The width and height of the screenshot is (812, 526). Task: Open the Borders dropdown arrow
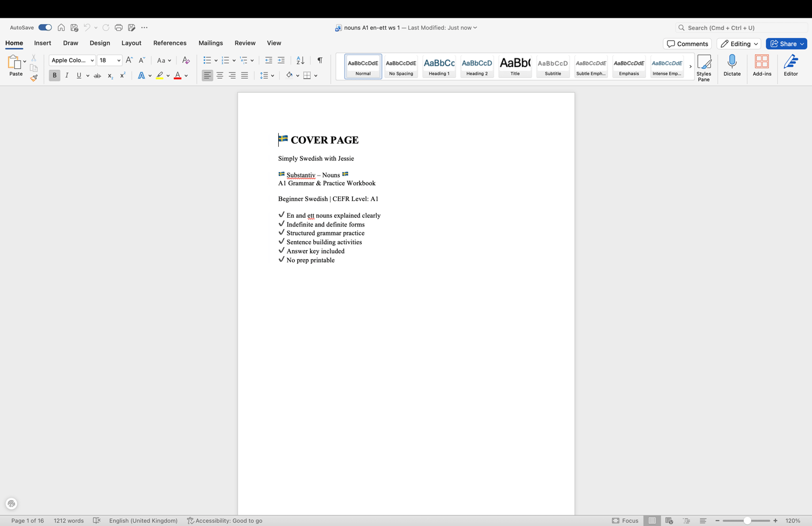point(316,76)
